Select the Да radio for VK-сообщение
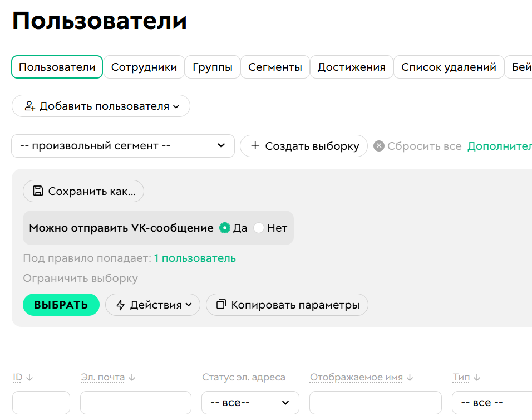Screen dimensions: 532x420 click(x=225, y=228)
